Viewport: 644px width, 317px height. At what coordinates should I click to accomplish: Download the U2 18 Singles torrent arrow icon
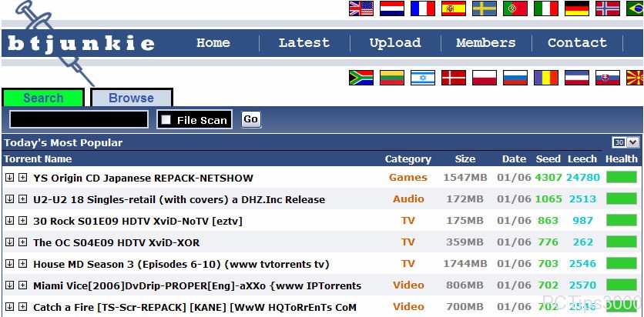coord(9,199)
